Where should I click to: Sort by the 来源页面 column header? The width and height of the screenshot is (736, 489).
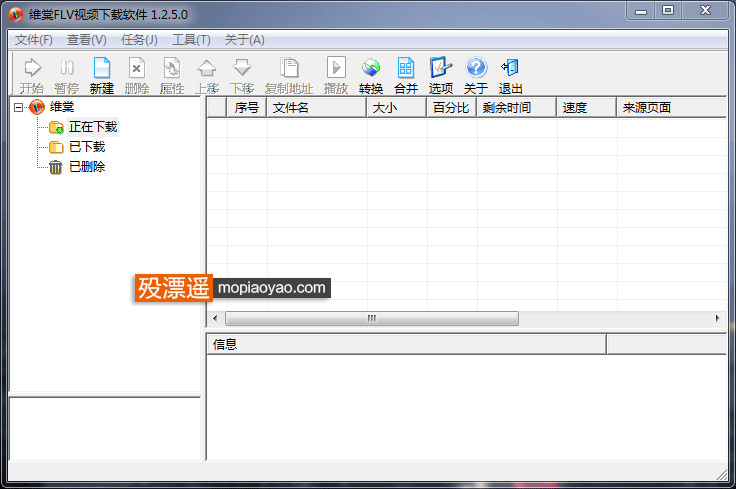click(672, 107)
